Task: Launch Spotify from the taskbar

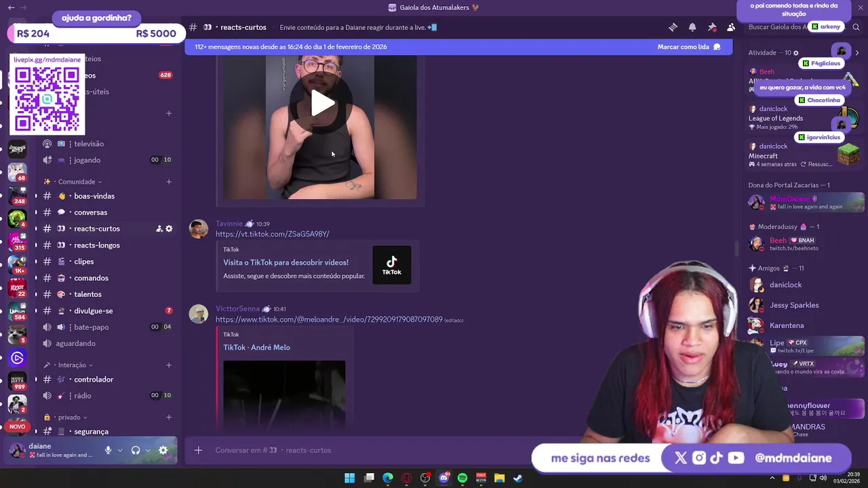Action: 462,478
